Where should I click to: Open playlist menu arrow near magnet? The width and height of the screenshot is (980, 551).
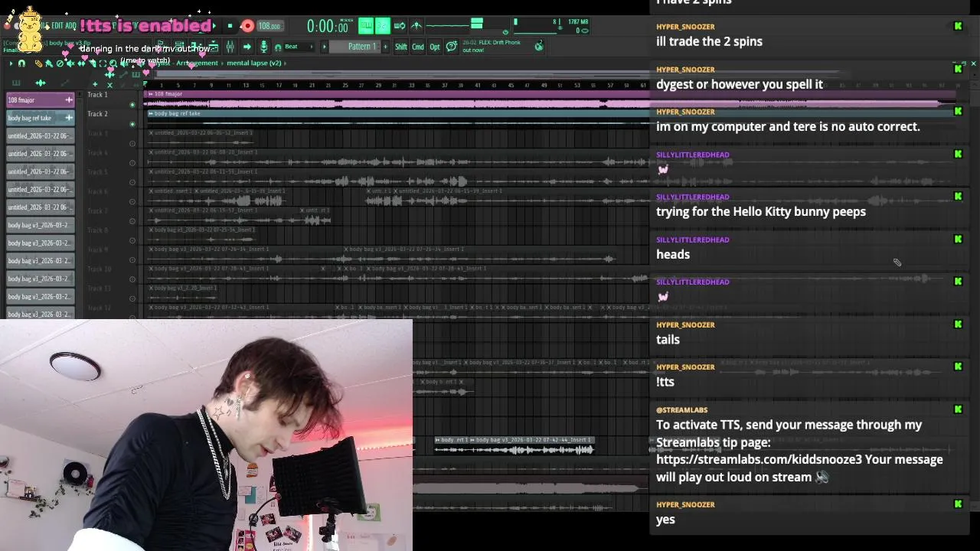click(11, 64)
